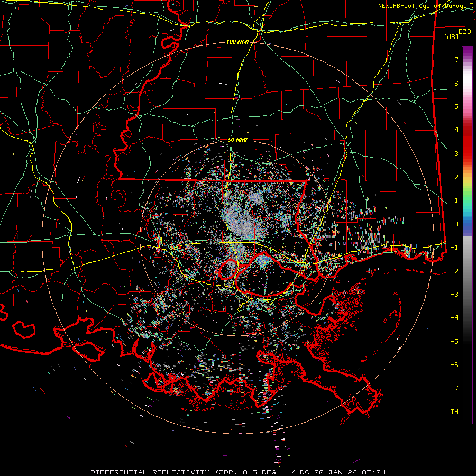Image resolution: width=476 pixels, height=476 pixels.
Task: Select the -6 value on the color scale
Action: (x=454, y=365)
